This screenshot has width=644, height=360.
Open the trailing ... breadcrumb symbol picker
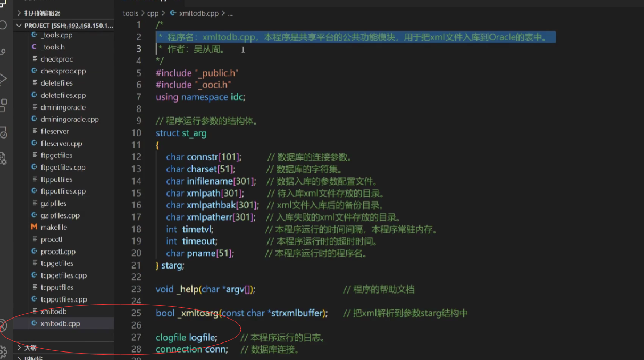pyautogui.click(x=230, y=13)
